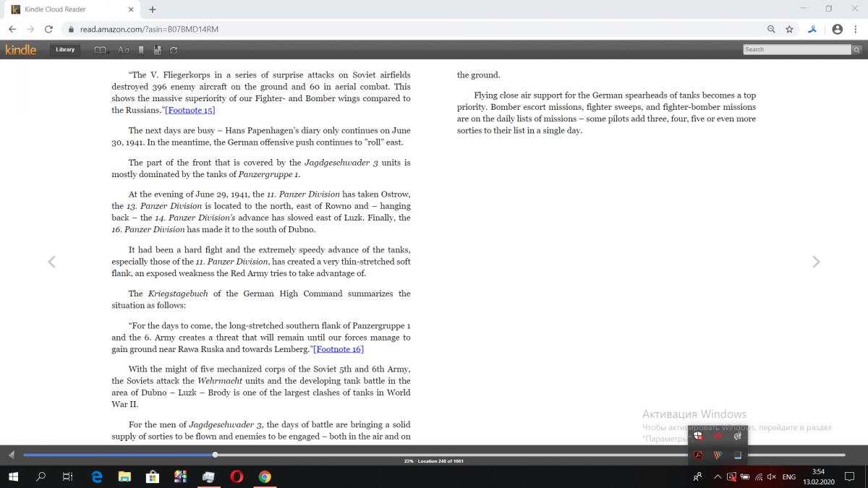Switch to Chrome on taskbar
Image resolution: width=868 pixels, height=488 pixels.
click(x=265, y=476)
